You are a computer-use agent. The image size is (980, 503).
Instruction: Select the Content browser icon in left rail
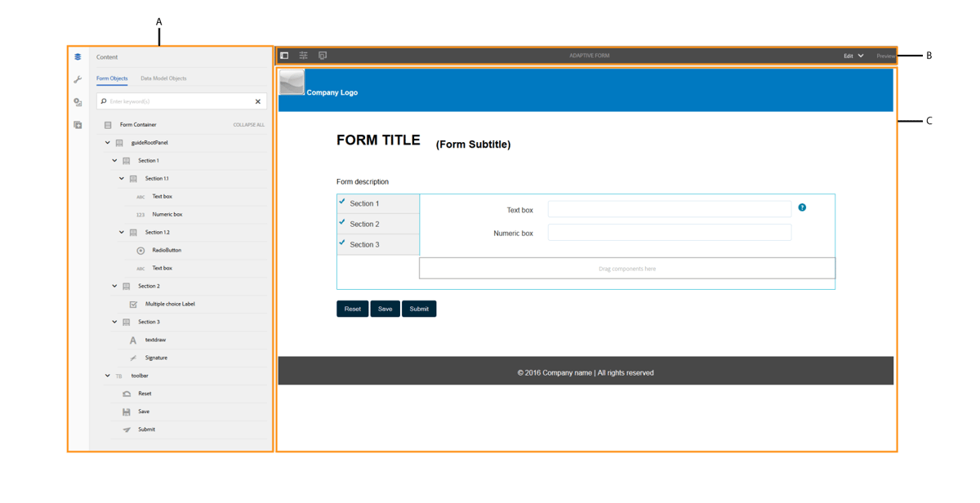(x=77, y=56)
